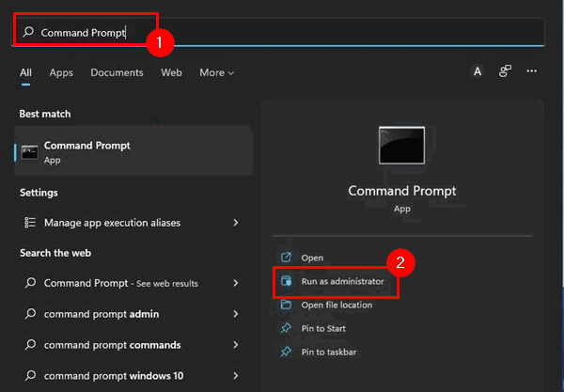This screenshot has height=392, width=564.
Task: Switch to the All tab
Action: point(25,72)
